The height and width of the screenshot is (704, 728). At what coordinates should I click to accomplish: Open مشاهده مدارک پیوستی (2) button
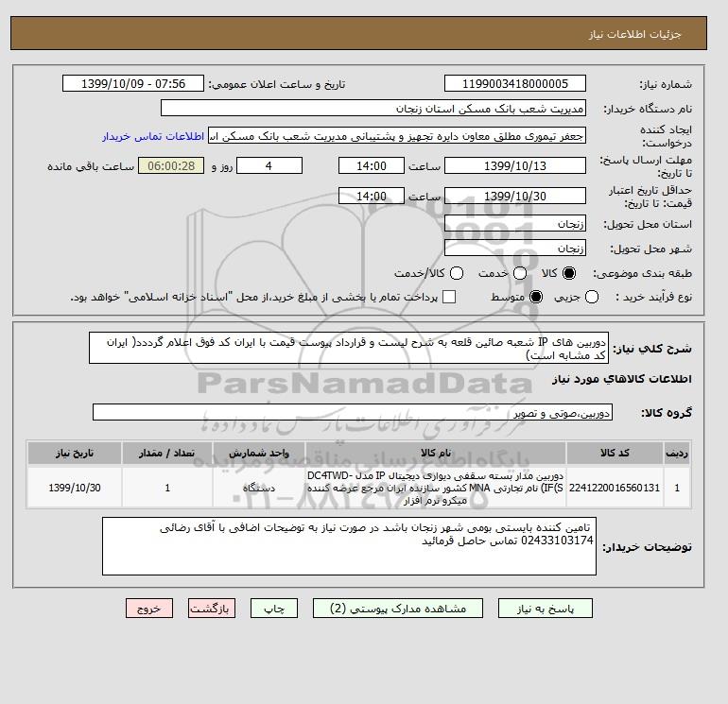398,608
